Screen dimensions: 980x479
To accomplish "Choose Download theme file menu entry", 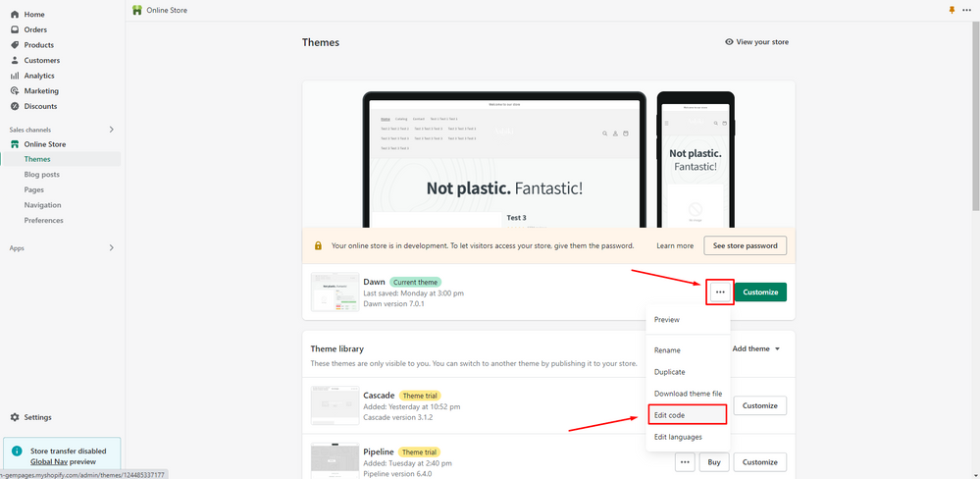I will click(688, 394).
